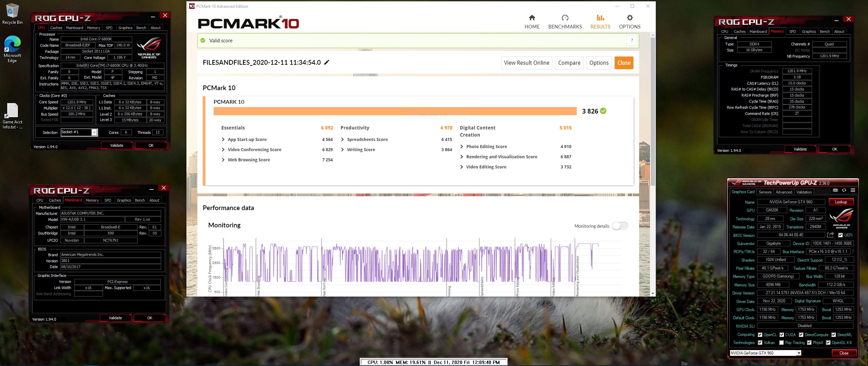Click OK in the Mainboard CPU-Z window
The height and width of the screenshot is (366, 868).
click(150, 318)
